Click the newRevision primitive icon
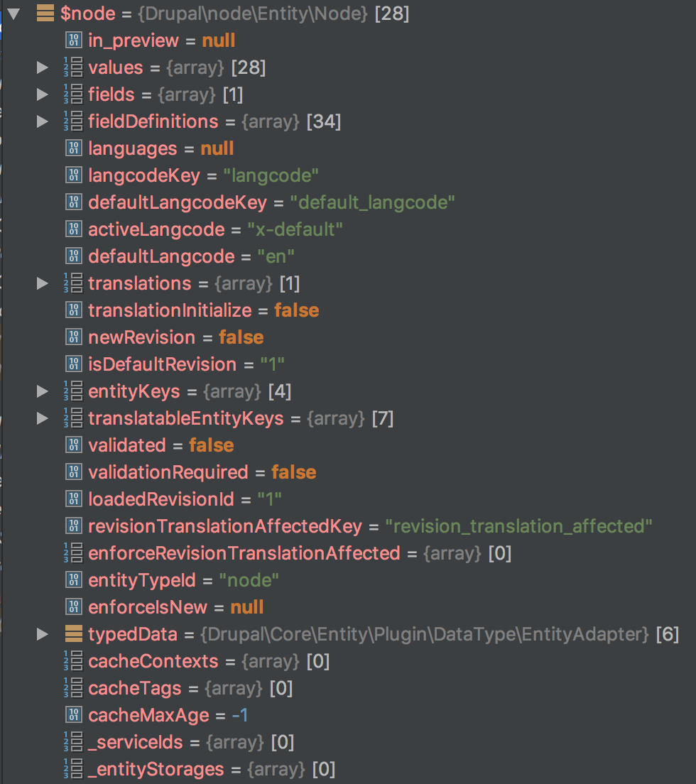Viewport: 696px width, 784px height. pos(73,337)
